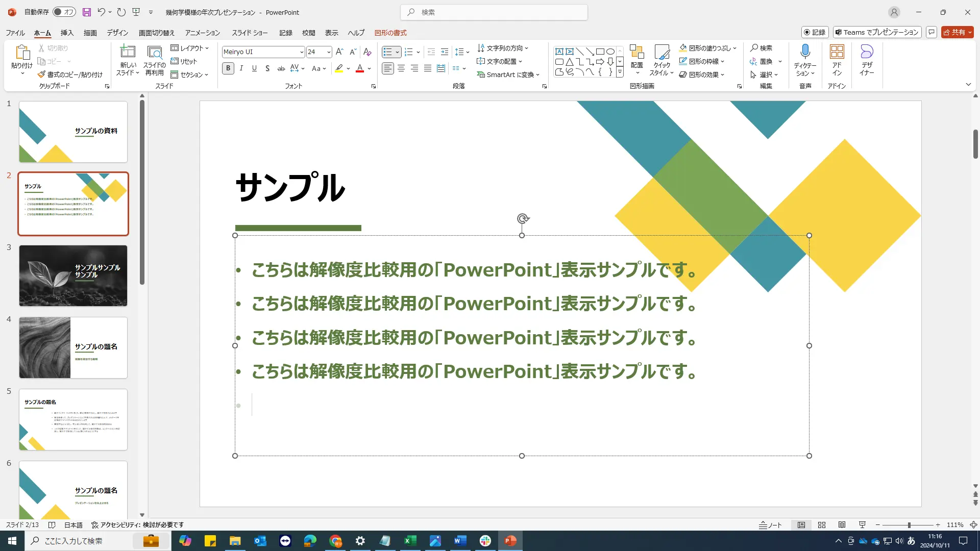The height and width of the screenshot is (551, 980).
Task: Open Quick Styles (クイックスタイル) gallery
Action: pyautogui.click(x=661, y=60)
